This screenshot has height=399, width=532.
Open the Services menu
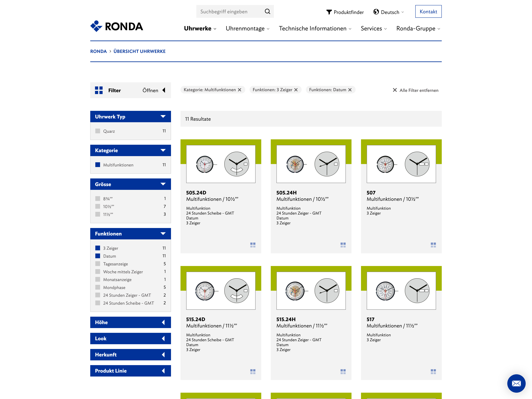coord(374,28)
